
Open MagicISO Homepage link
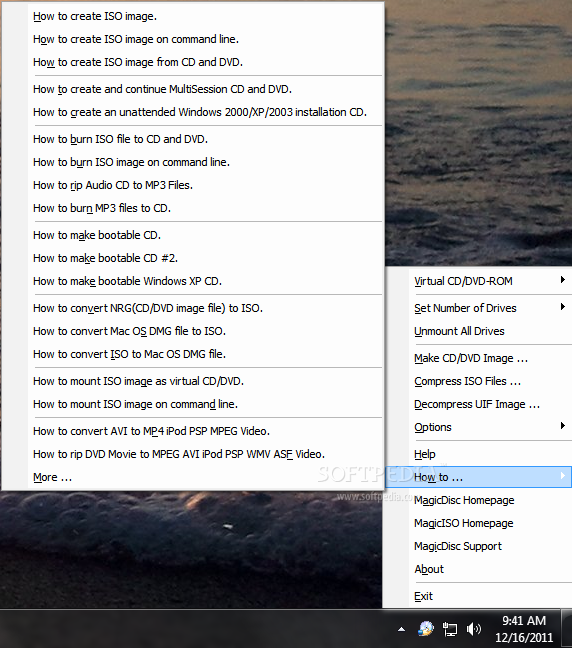[x=479, y=523]
